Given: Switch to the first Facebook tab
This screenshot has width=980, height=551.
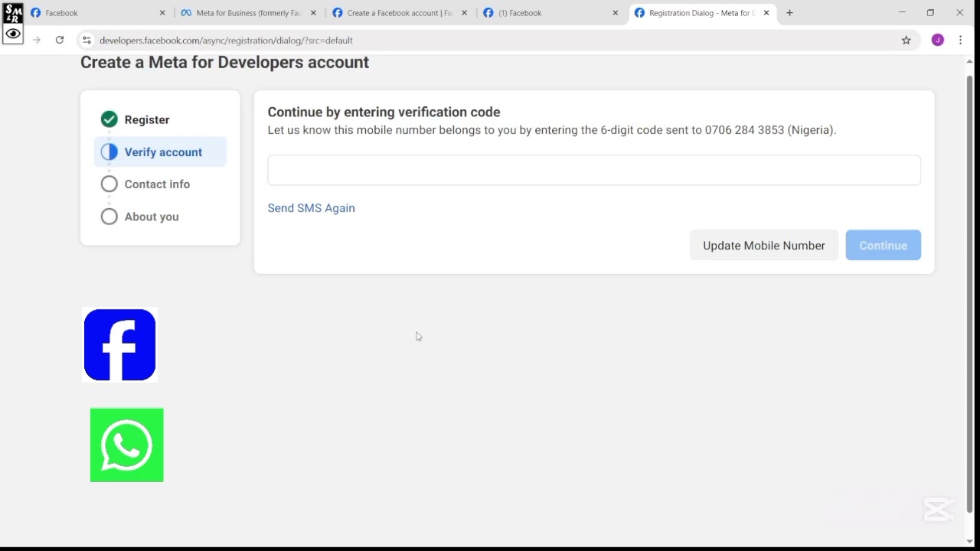Looking at the screenshot, I should (x=98, y=13).
